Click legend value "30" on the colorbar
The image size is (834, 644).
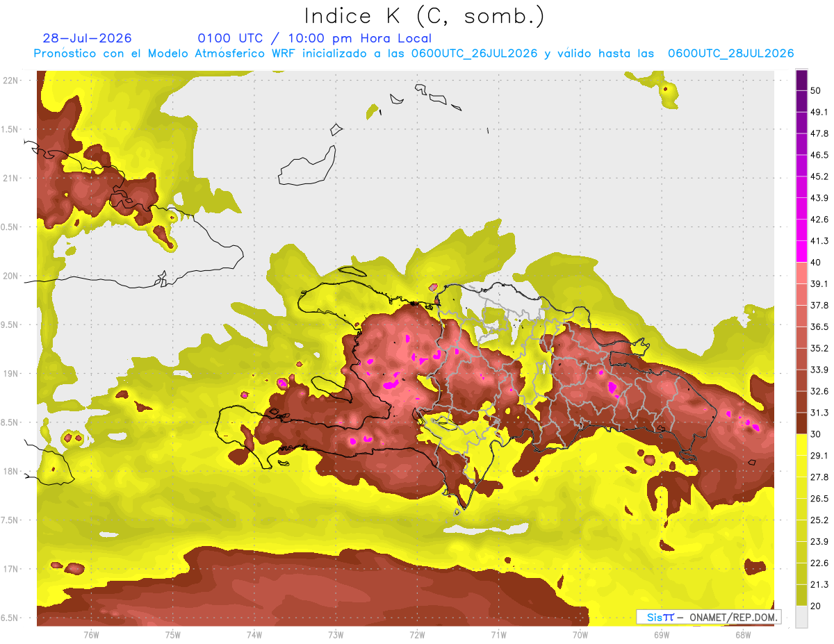point(817,434)
